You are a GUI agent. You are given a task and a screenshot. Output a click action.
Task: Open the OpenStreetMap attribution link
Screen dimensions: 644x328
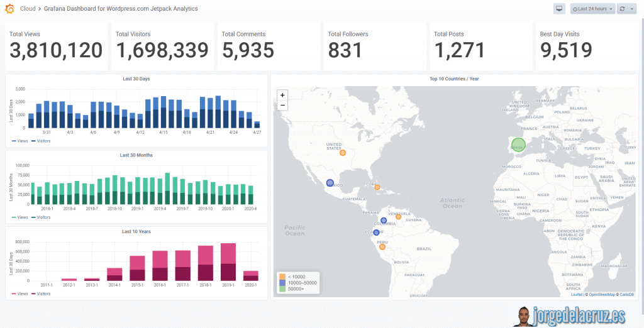tap(602, 294)
